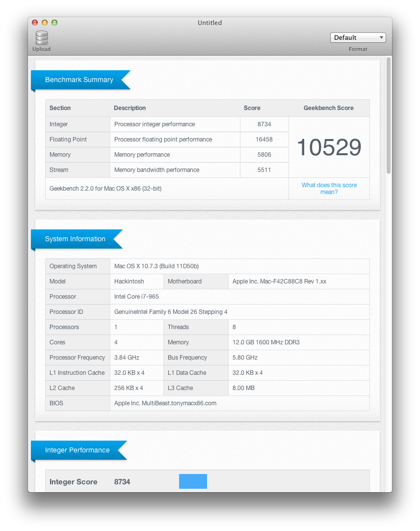
Task: Click the 'Motherboard' label cell
Action: (x=196, y=281)
